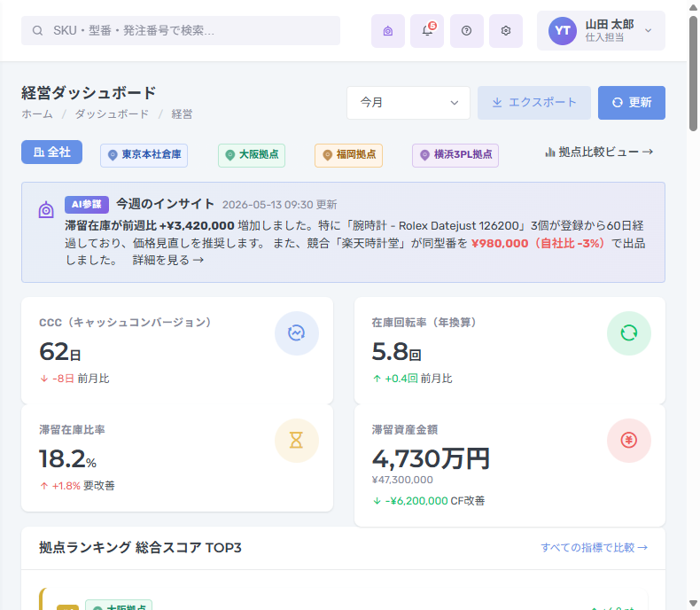Expand the 山田 太郎 user menu chevron

[649, 31]
